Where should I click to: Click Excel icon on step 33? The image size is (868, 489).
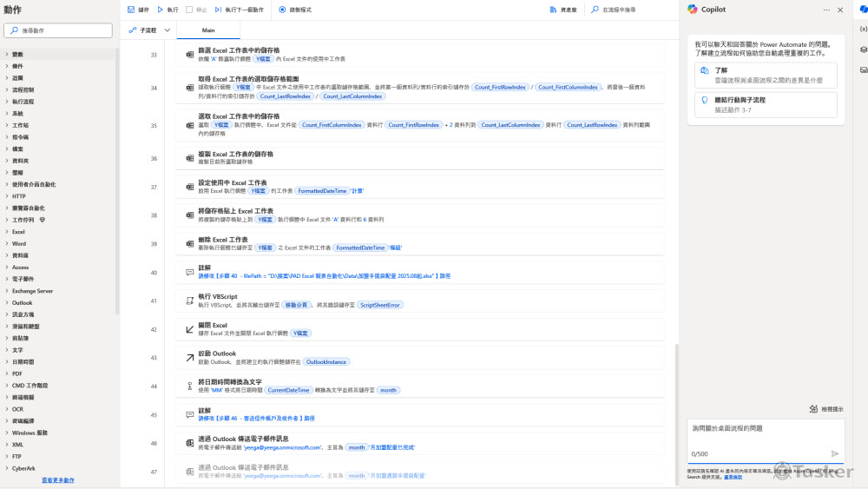(x=190, y=54)
